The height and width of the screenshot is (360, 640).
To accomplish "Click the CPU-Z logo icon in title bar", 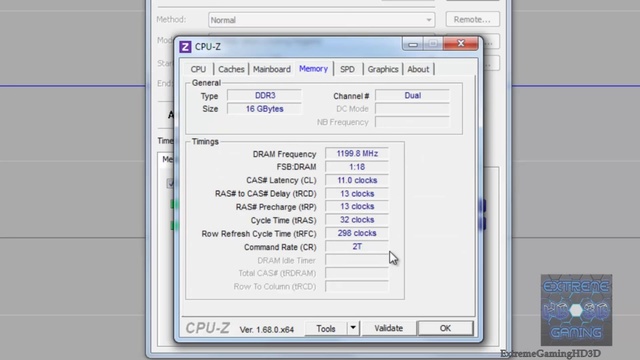I will pos(185,47).
